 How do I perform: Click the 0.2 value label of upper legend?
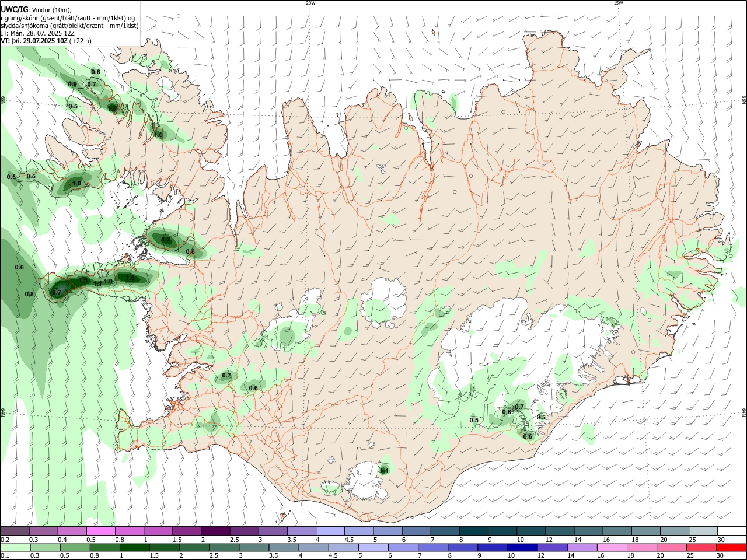(5, 540)
